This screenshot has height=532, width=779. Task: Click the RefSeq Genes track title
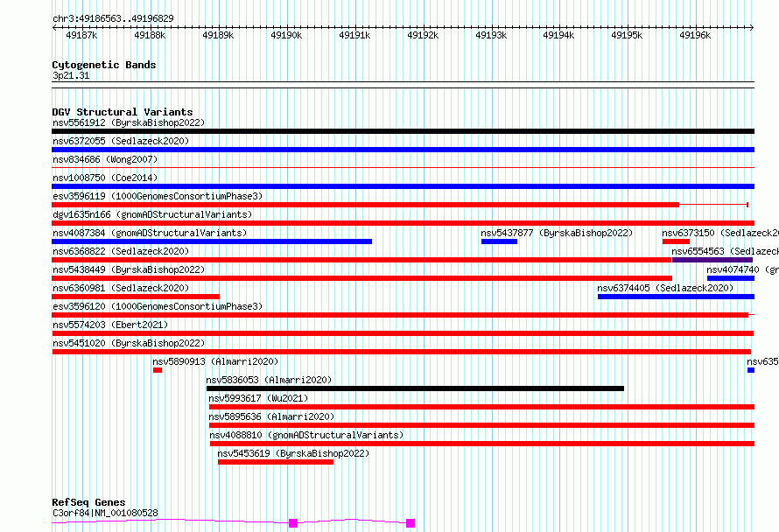pos(88,502)
